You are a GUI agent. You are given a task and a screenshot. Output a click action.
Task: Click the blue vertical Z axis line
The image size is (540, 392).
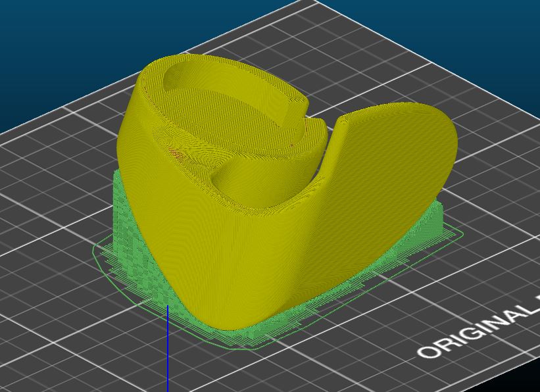pos(168,348)
